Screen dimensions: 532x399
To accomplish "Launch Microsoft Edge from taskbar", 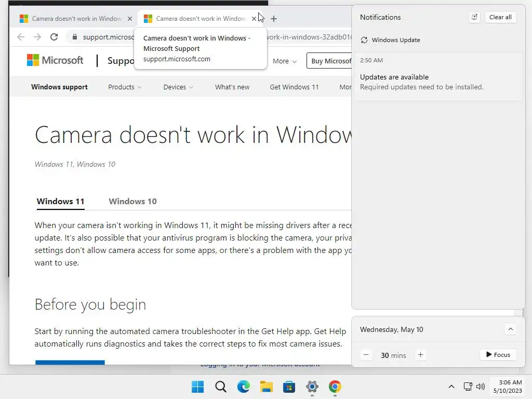I will point(244,387).
